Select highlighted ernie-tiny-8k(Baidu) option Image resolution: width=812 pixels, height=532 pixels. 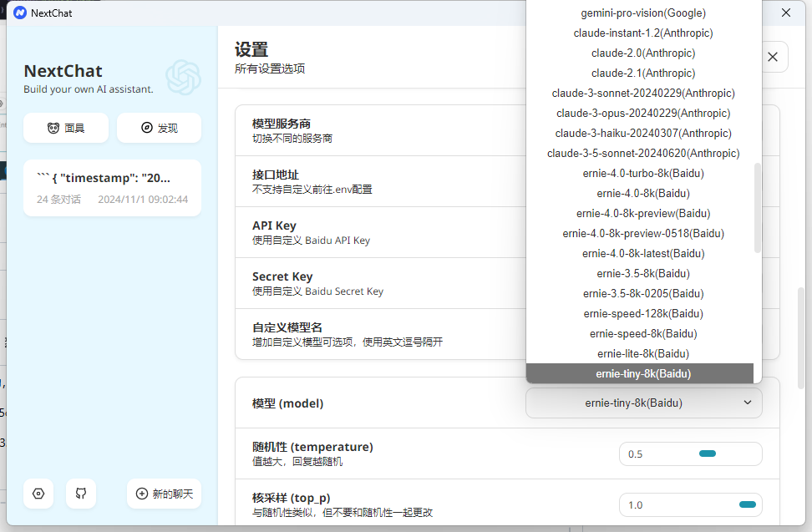click(643, 373)
